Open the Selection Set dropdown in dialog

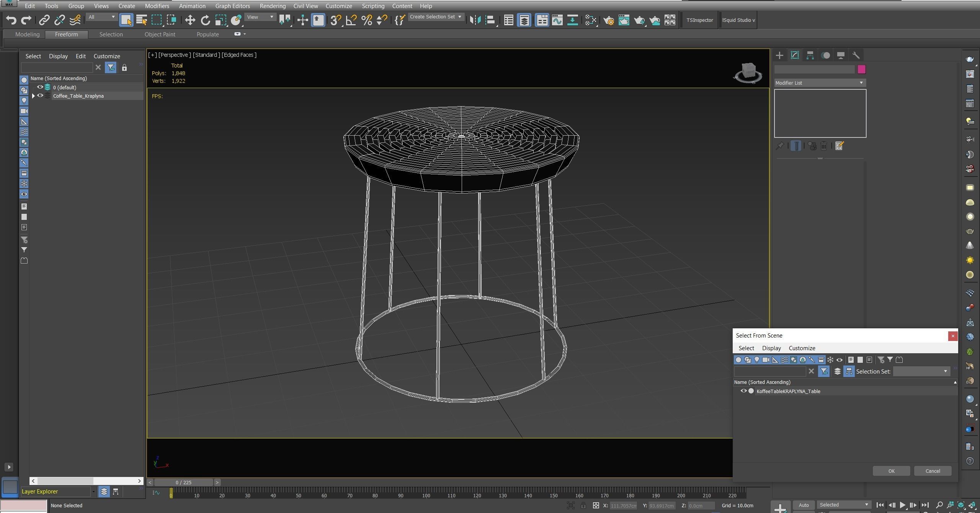(921, 371)
